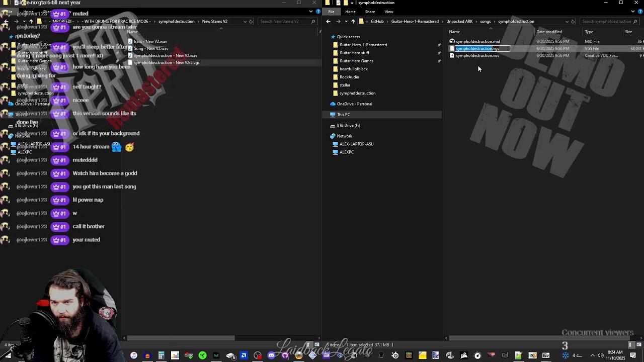Show hidden breadcrumb folders before GitHub
The width and height of the screenshot is (644, 362).
coord(368,22)
